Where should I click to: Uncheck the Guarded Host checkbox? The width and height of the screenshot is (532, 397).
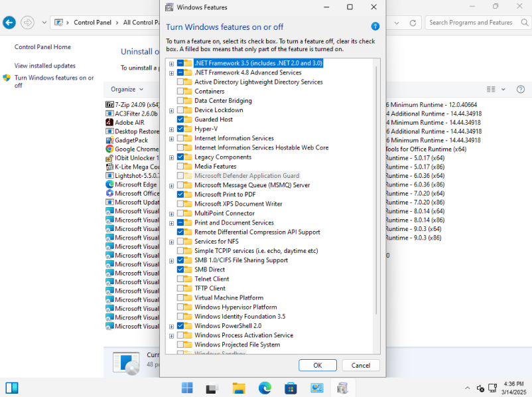click(180, 119)
